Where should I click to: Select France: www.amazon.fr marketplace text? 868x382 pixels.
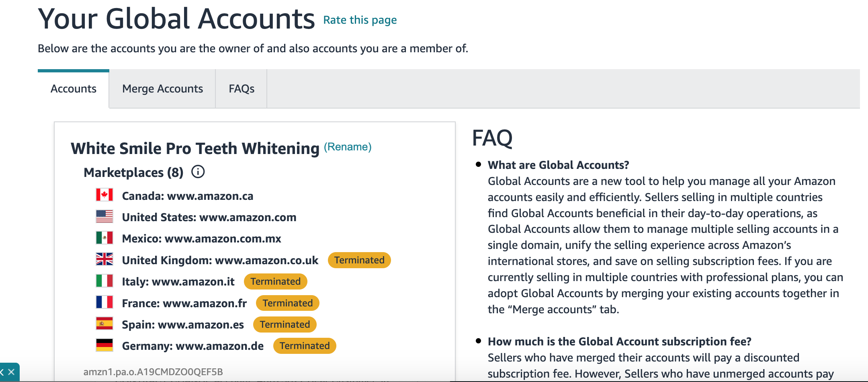[184, 303]
